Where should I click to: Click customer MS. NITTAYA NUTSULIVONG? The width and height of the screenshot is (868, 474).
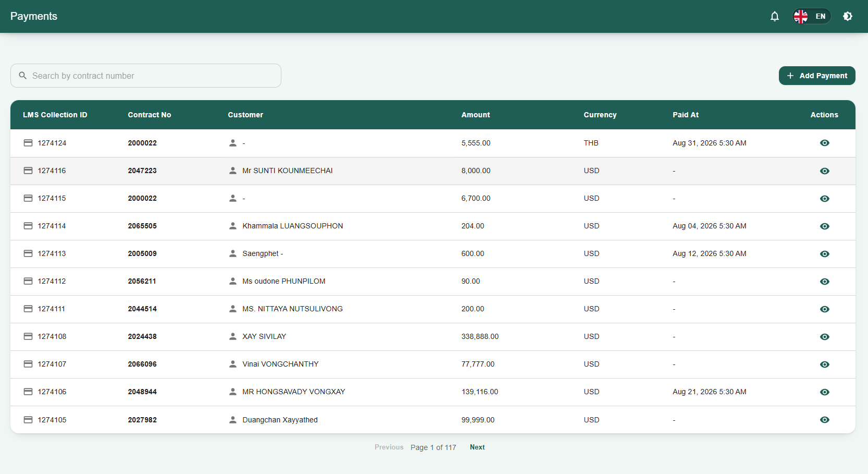click(292, 309)
